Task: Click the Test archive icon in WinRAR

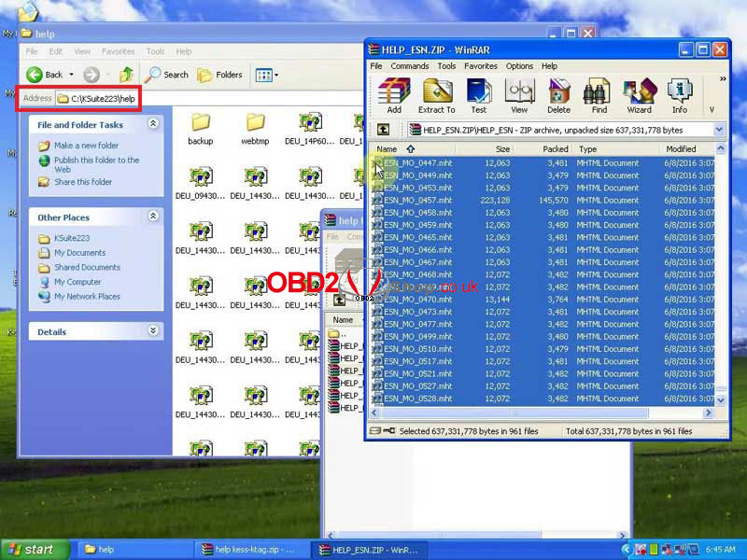Action: pyautogui.click(x=479, y=95)
